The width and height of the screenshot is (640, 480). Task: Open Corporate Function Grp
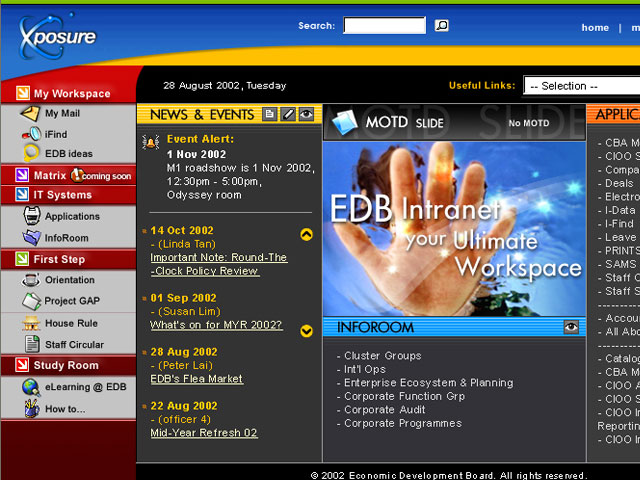[404, 396]
